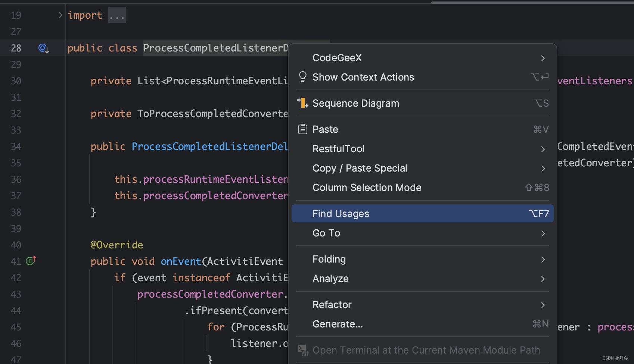The width and height of the screenshot is (634, 364).
Task: Click the line number 36 in gutter
Action: coord(16,179)
